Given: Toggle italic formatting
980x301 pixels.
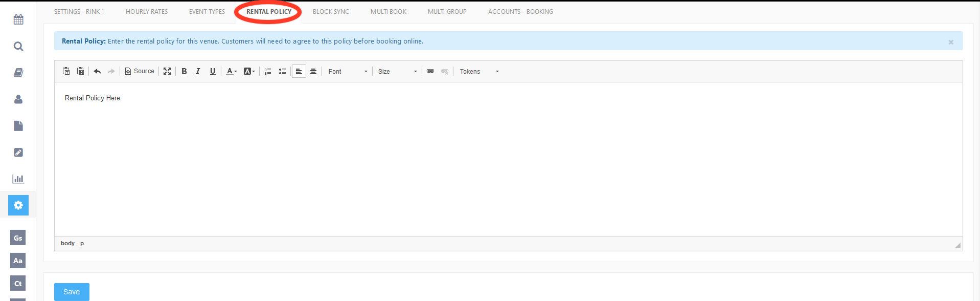Looking at the screenshot, I should point(198,71).
